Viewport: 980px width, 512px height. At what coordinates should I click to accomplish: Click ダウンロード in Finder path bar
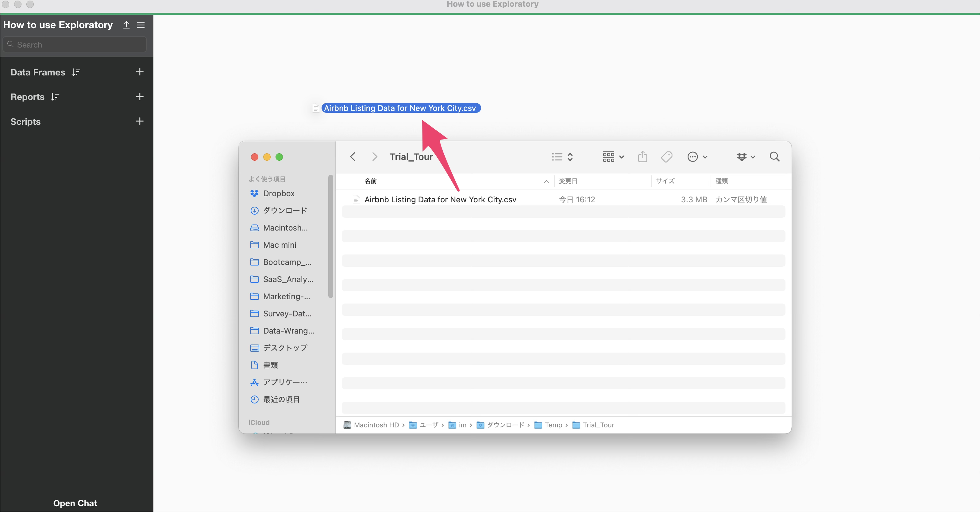(x=500, y=425)
